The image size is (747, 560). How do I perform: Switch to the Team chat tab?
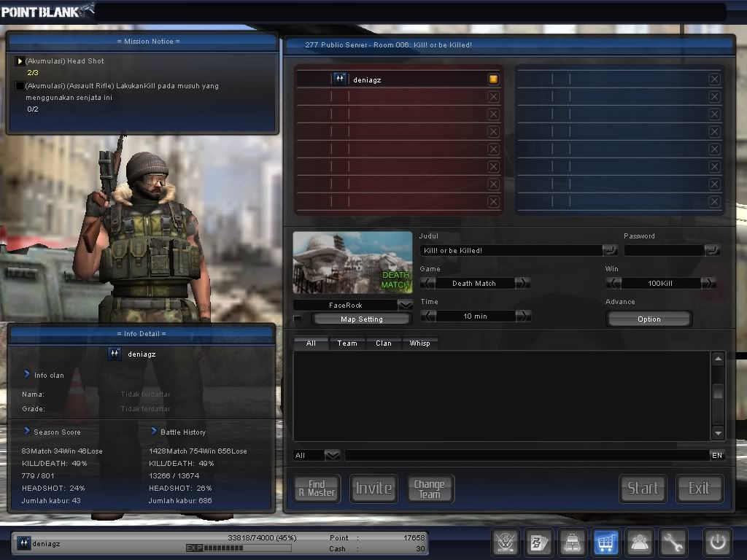pyautogui.click(x=347, y=343)
